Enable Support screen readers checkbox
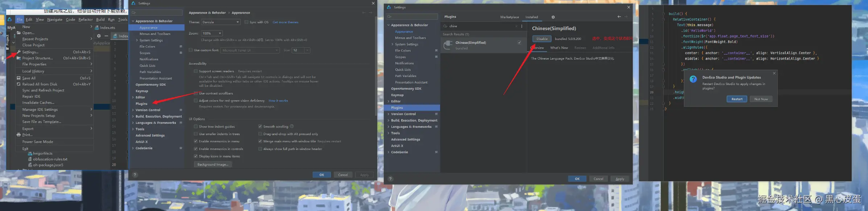 pos(196,71)
